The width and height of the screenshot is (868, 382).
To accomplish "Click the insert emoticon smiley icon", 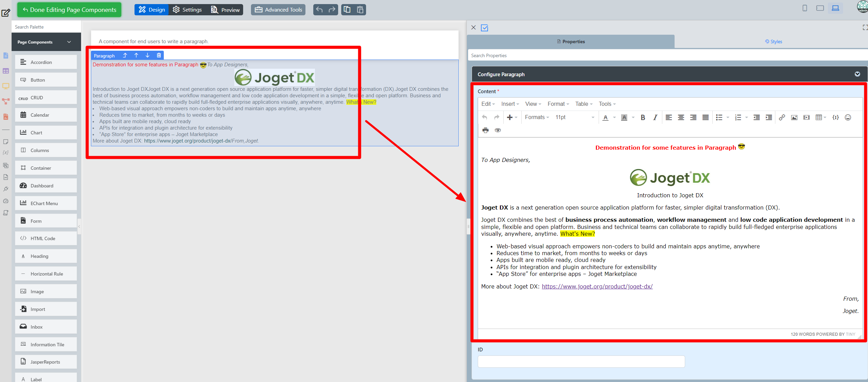I will pos(848,117).
